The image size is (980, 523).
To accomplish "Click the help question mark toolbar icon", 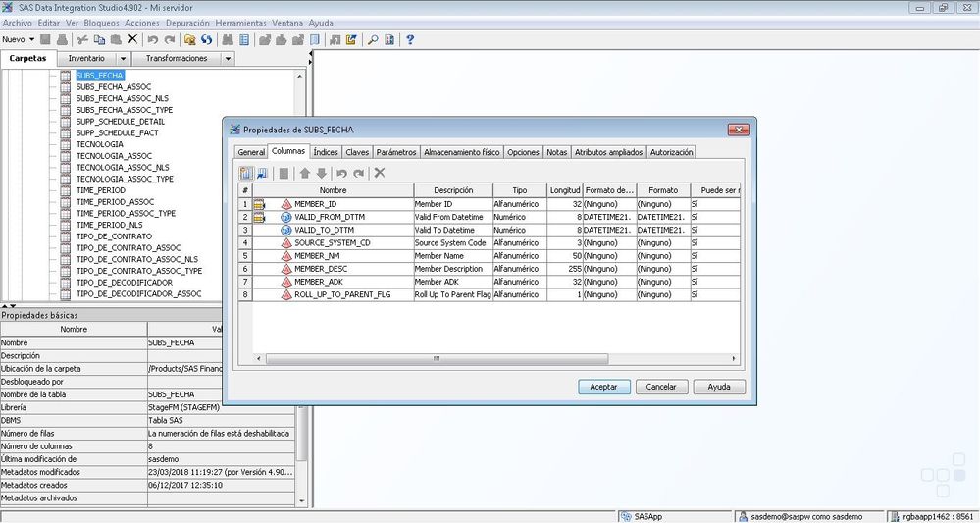I will click(x=410, y=40).
